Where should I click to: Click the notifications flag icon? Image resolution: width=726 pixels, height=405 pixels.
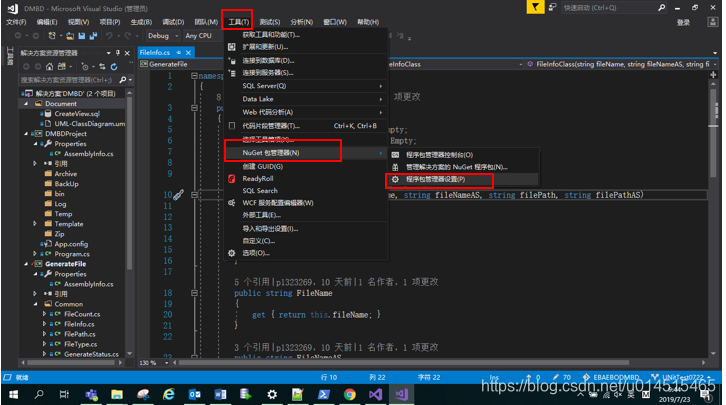pyautogui.click(x=535, y=7)
